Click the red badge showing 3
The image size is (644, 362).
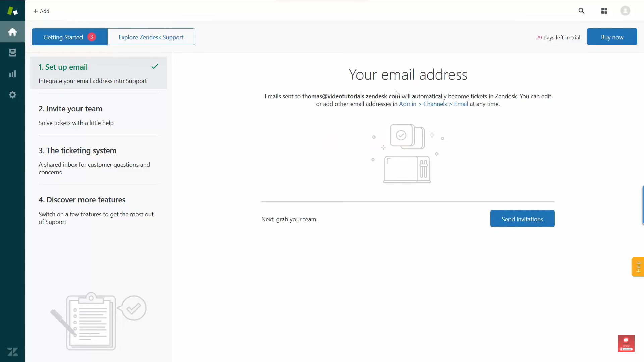(91, 37)
